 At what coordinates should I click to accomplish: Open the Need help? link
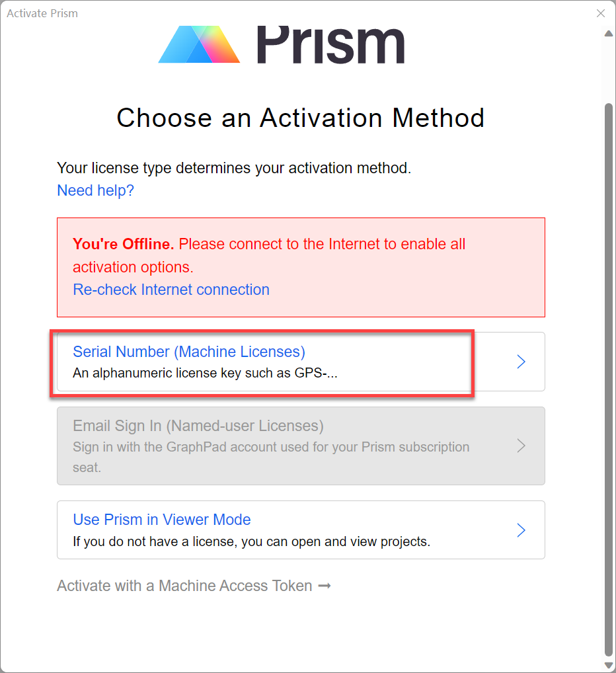(x=95, y=191)
